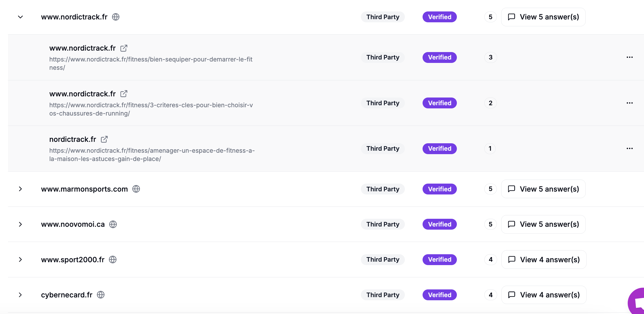644x314 pixels.
Task: Click globe icon next to www.noovomoi.ca
Action: (113, 224)
